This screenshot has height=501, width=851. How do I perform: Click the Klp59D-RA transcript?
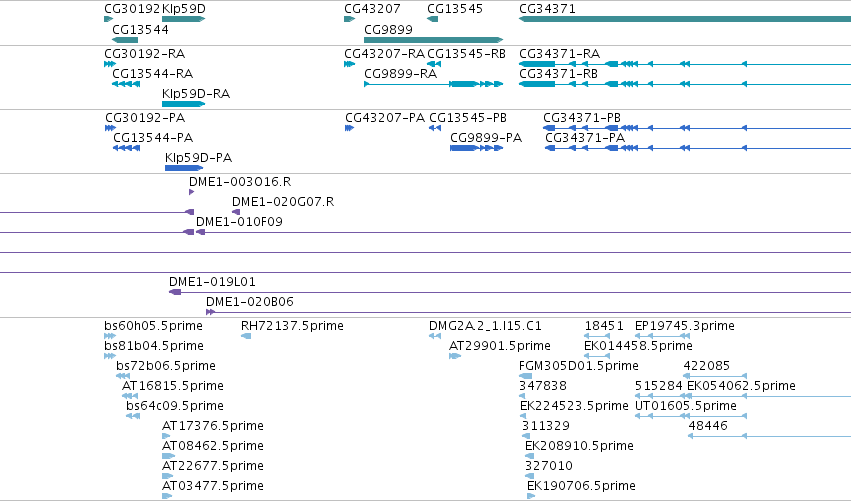[x=183, y=104]
